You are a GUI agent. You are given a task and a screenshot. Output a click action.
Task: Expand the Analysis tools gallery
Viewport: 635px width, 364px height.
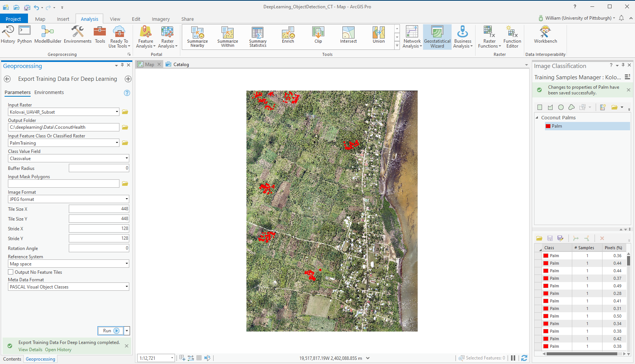click(397, 45)
